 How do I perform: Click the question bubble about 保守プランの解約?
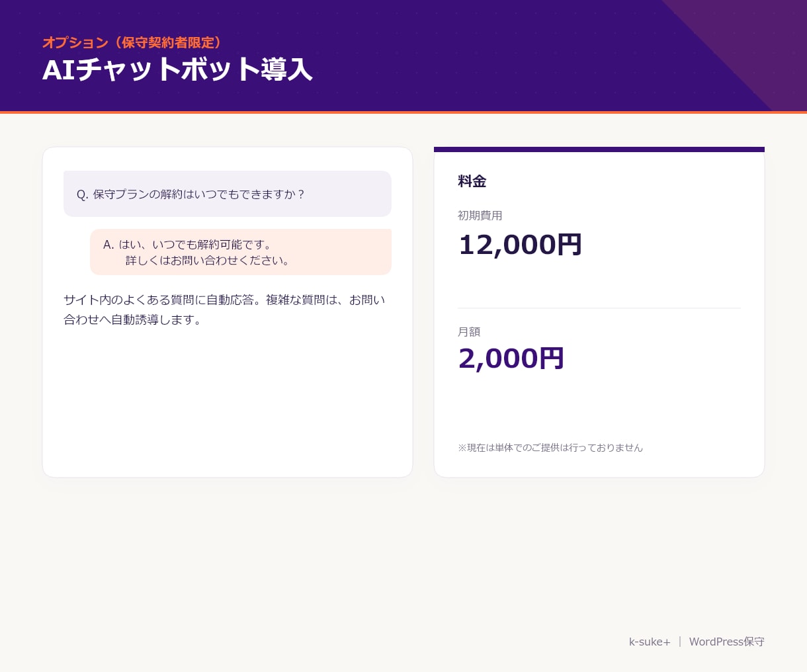(228, 194)
